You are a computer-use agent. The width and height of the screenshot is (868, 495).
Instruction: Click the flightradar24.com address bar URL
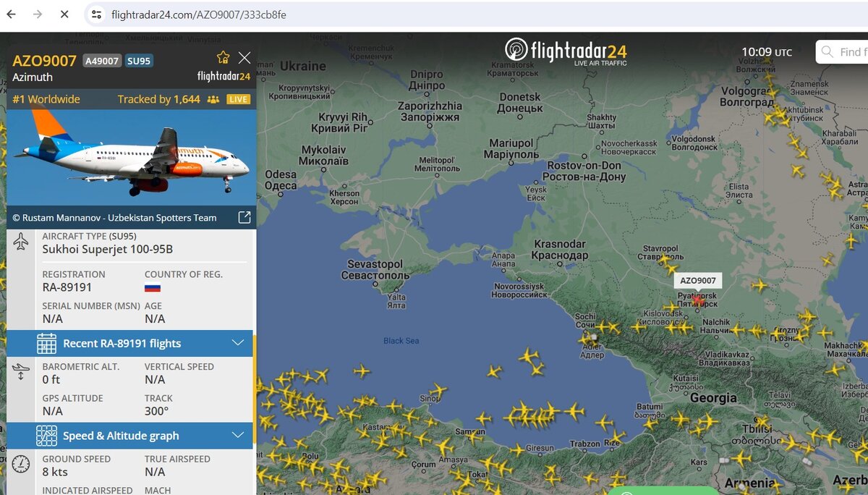(199, 14)
